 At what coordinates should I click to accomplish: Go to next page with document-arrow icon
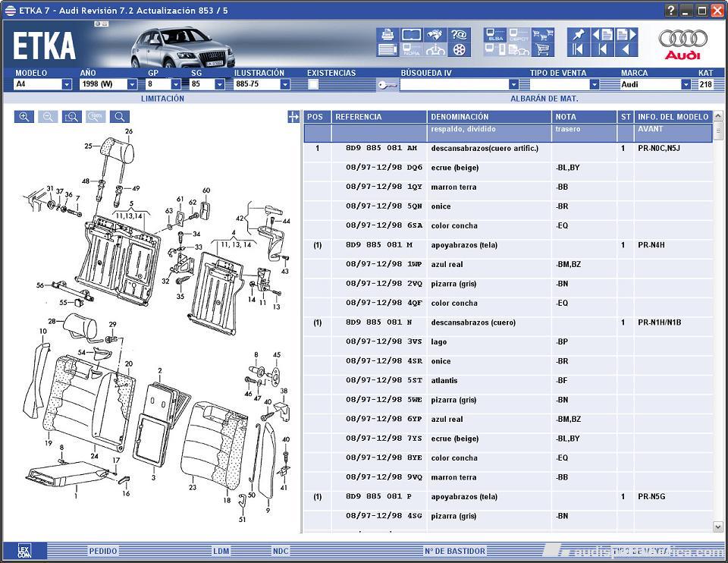click(x=626, y=34)
